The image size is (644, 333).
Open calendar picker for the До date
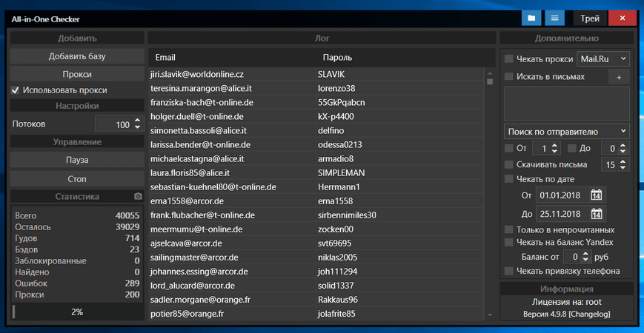[x=597, y=214]
